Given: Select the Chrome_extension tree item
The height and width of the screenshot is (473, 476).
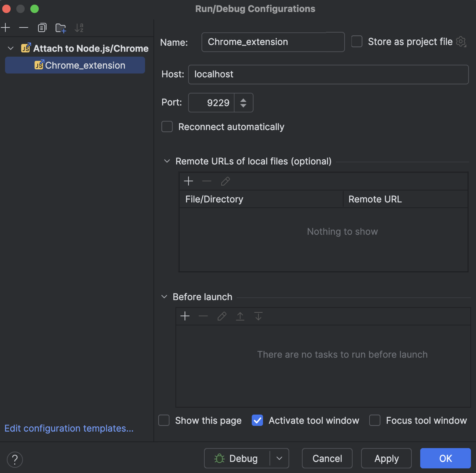Looking at the screenshot, I should click(84, 65).
